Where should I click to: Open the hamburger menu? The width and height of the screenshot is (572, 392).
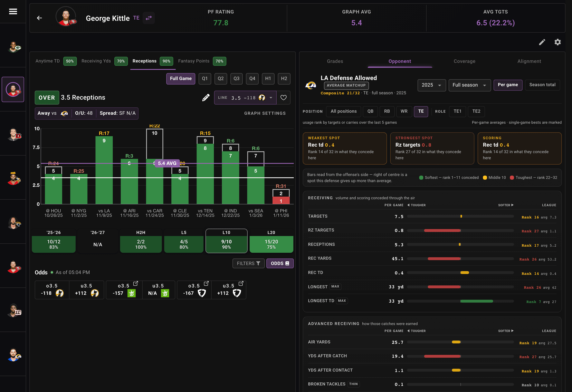pyautogui.click(x=13, y=11)
